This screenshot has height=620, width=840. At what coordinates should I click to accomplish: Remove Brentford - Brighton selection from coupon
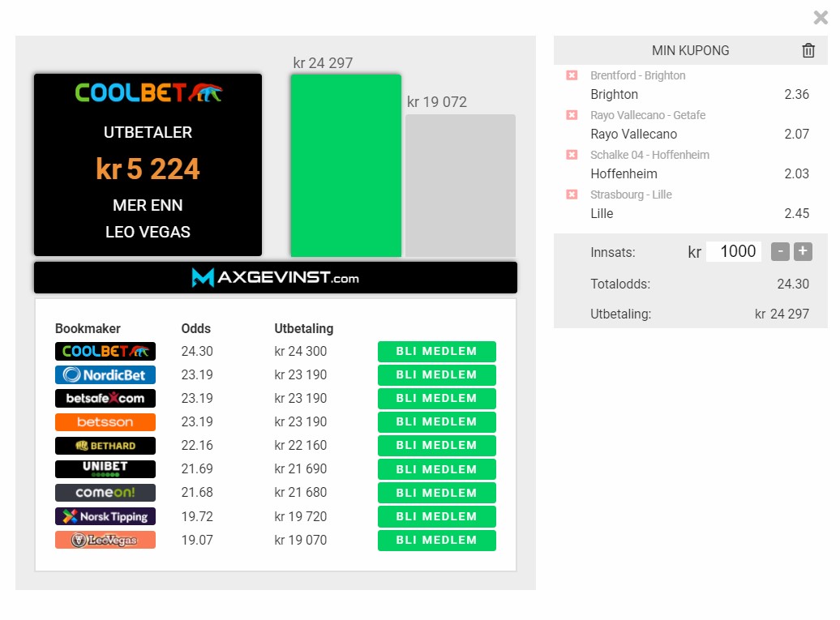(572, 75)
